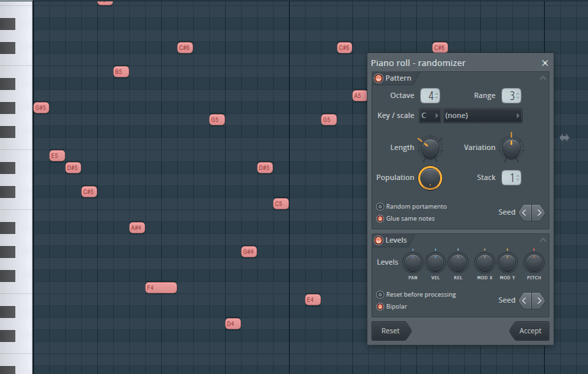588x374 pixels.
Task: Click the PITCH levels knob
Action: pyautogui.click(x=533, y=262)
